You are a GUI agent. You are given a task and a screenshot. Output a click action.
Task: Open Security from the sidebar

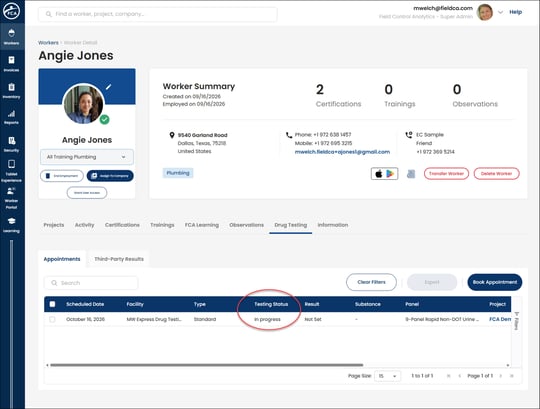[11, 144]
